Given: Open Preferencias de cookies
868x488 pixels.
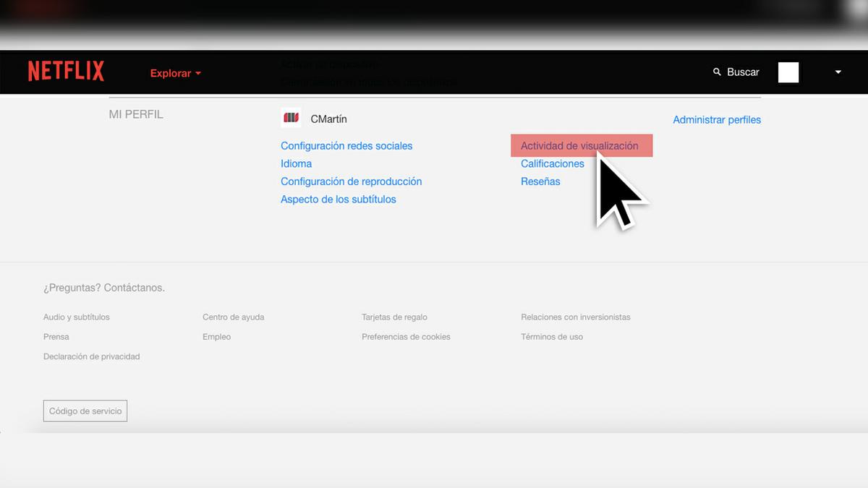Looking at the screenshot, I should click(406, 337).
